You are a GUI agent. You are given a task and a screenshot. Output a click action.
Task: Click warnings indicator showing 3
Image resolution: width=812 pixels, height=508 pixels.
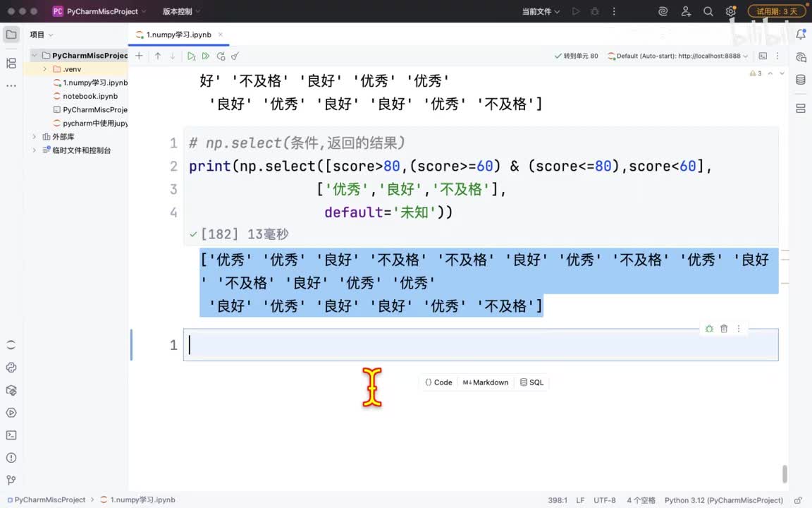756,73
